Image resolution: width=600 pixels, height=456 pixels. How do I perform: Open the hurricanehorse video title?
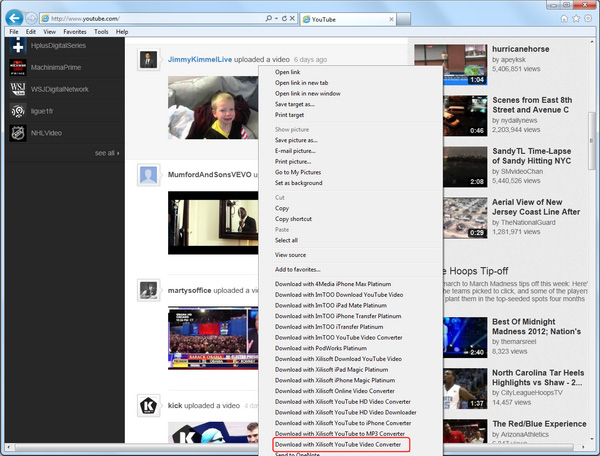(520, 49)
